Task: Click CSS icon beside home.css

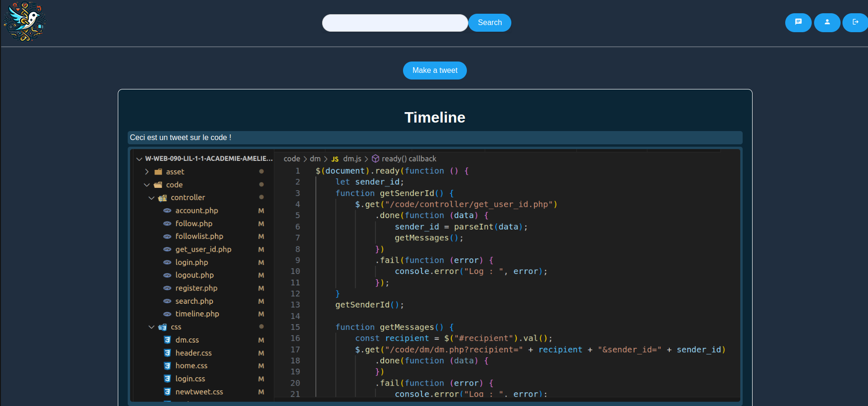Action: [167, 366]
